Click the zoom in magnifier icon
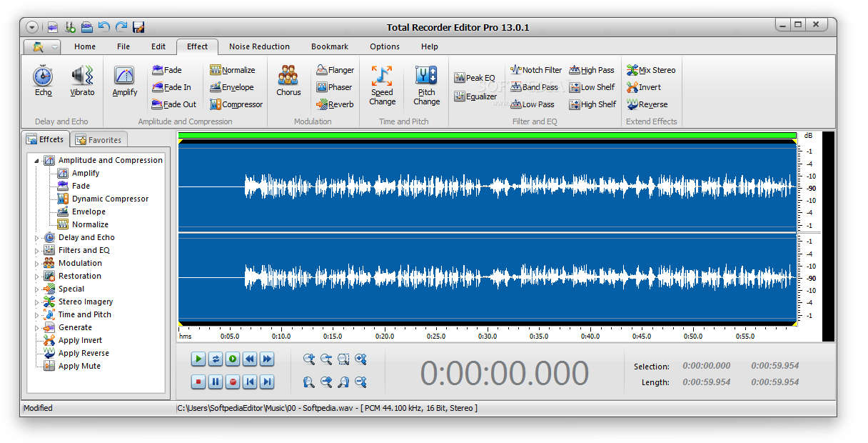 [309, 359]
